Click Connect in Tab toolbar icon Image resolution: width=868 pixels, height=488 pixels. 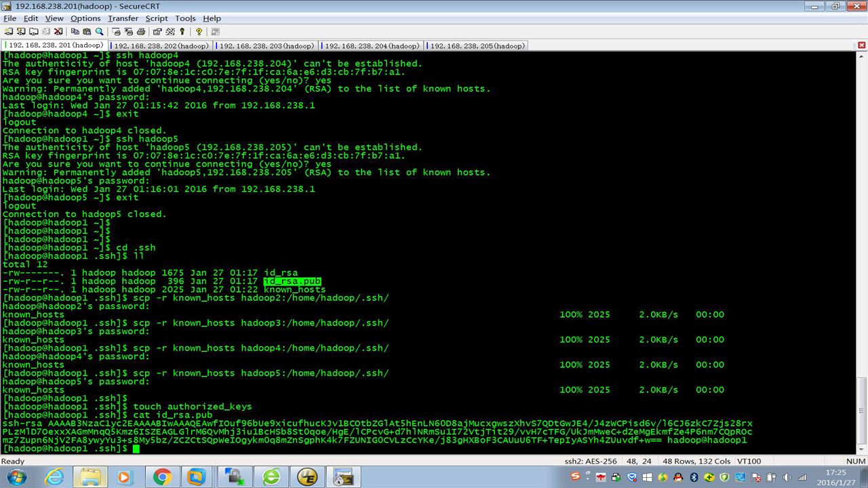[x=33, y=31]
